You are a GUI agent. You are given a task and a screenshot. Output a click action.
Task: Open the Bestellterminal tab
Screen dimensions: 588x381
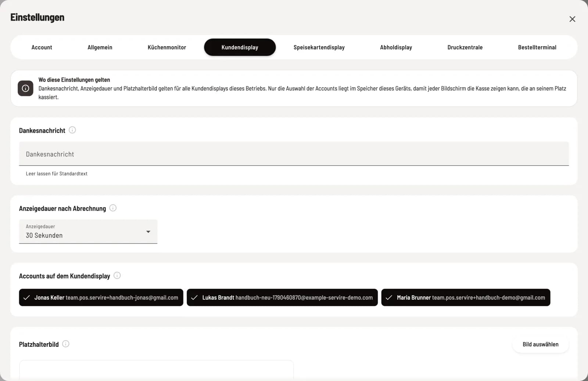click(537, 47)
